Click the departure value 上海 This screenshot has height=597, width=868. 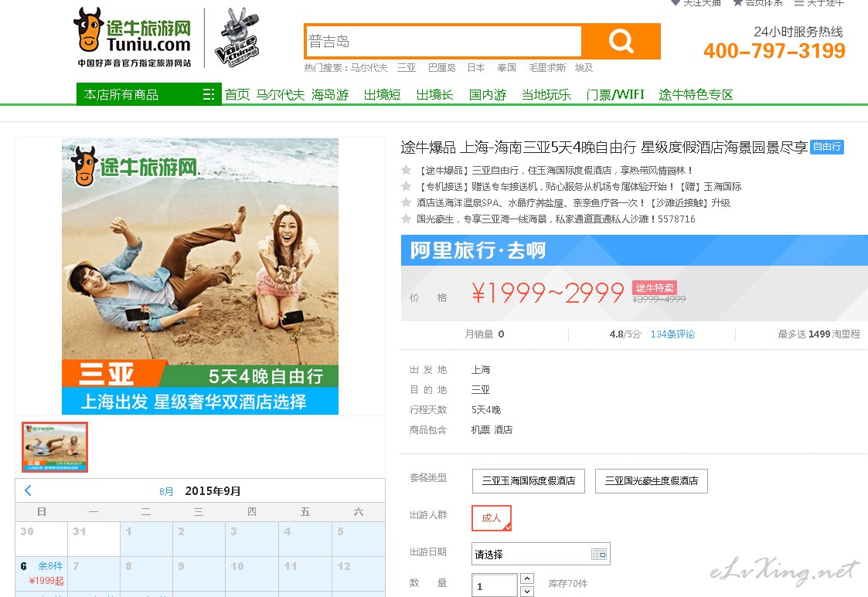(x=481, y=370)
